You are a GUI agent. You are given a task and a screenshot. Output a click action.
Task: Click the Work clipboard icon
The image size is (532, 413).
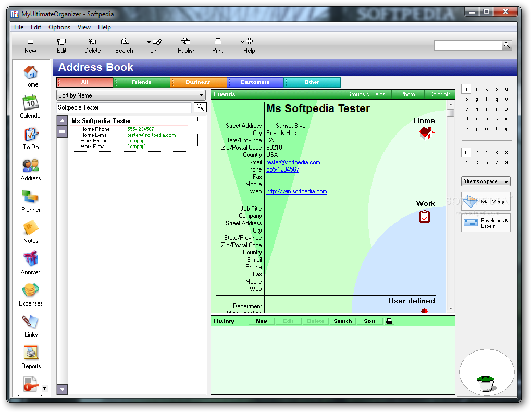[x=425, y=216]
